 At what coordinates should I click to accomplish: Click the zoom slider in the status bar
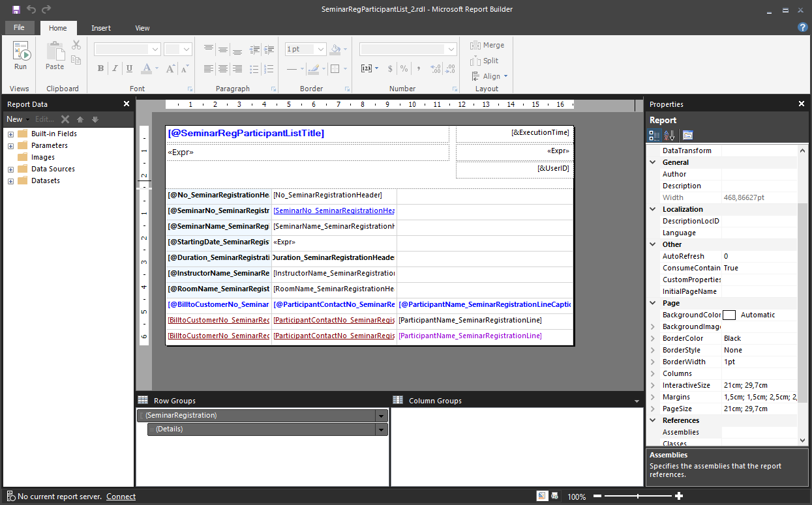[637, 497]
